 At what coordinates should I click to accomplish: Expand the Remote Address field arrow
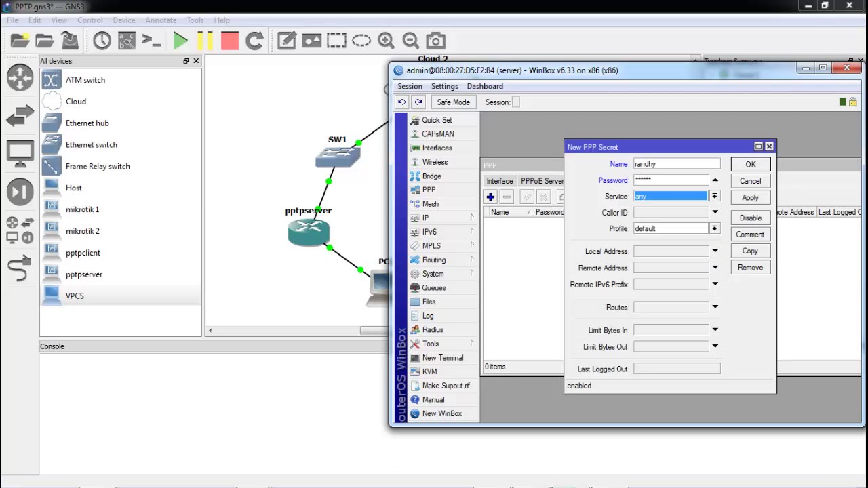click(x=715, y=268)
